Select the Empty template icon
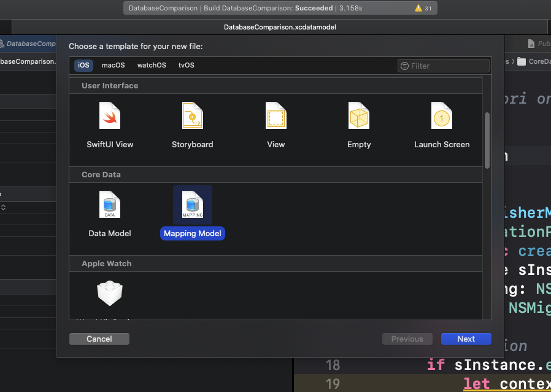551x392 pixels. 358,115
